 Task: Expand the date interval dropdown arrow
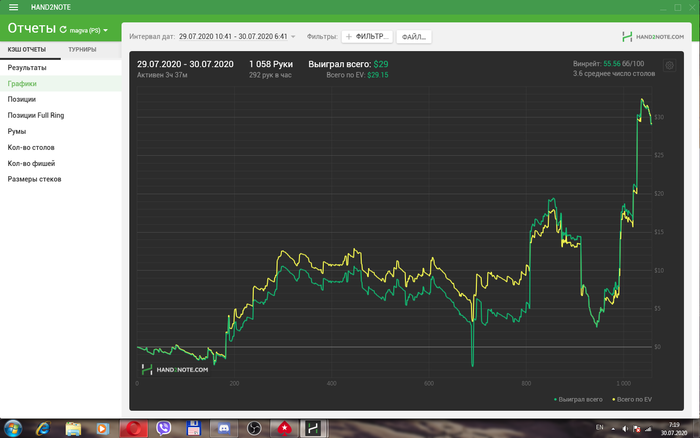coord(293,37)
